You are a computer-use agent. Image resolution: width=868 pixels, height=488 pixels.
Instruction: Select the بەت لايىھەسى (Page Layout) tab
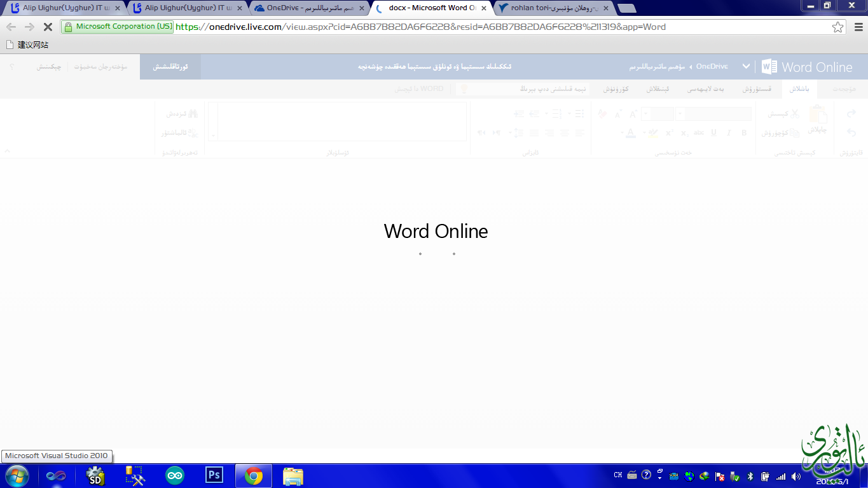[x=705, y=89]
